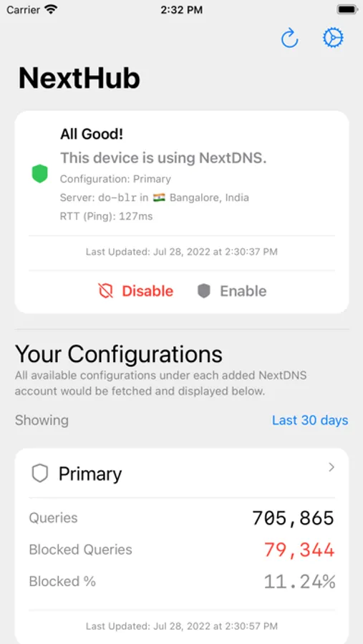The height and width of the screenshot is (644, 363).
Task: Open settings via the gear icon
Action: 333,38
